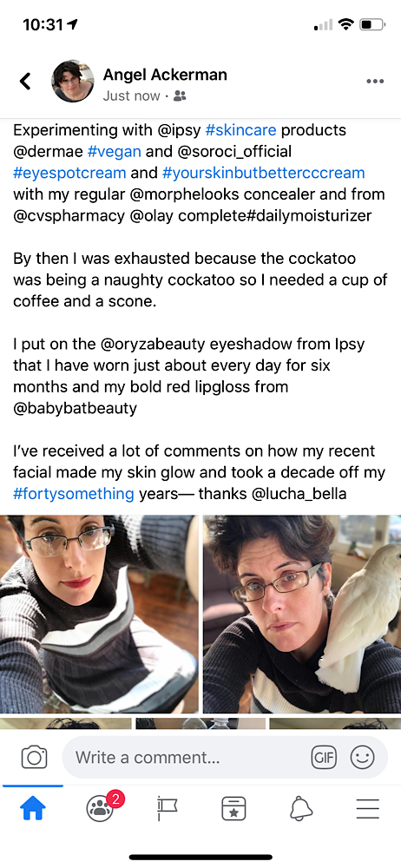The width and height of the screenshot is (401, 868).
Task: Open camera icon beside comment box
Action: 35,757
